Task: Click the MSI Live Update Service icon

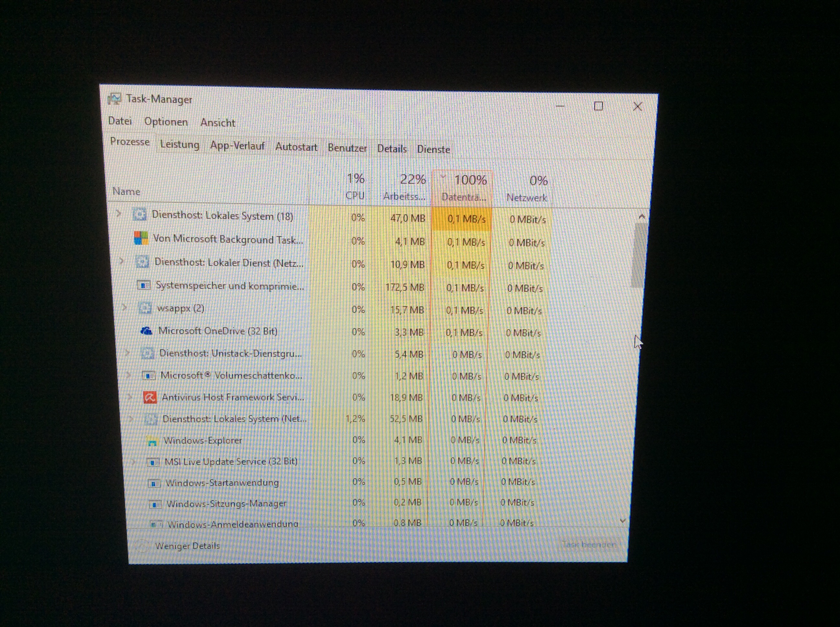Action: pyautogui.click(x=153, y=462)
